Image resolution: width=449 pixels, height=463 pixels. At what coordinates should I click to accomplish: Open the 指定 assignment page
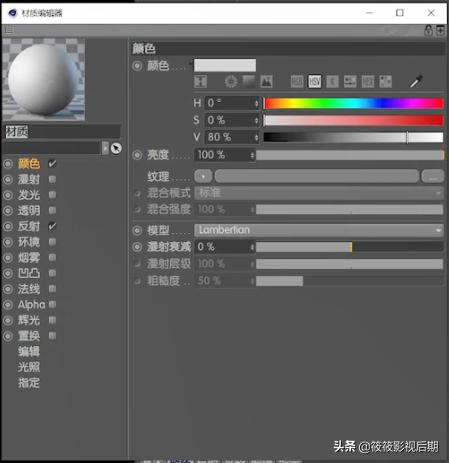(x=29, y=383)
